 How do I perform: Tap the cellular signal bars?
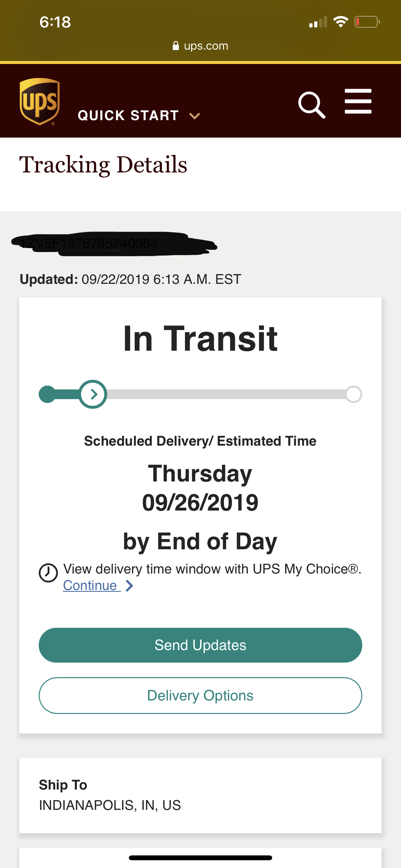(318, 22)
